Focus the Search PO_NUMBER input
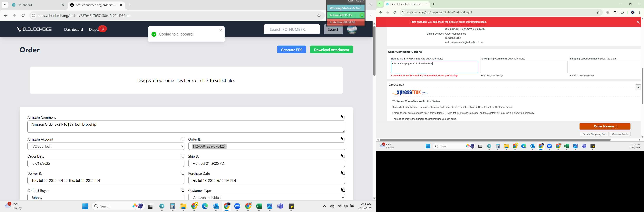The image size is (644, 212). pos(291,29)
